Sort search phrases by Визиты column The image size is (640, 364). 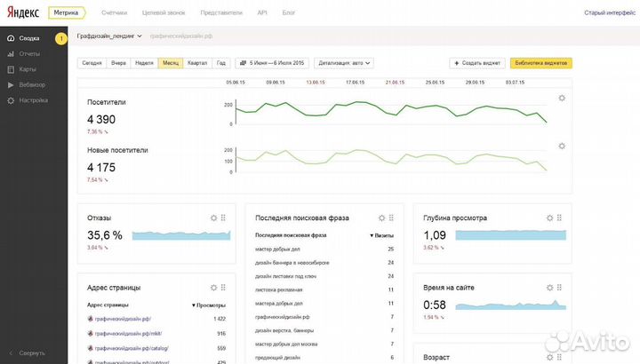point(381,235)
